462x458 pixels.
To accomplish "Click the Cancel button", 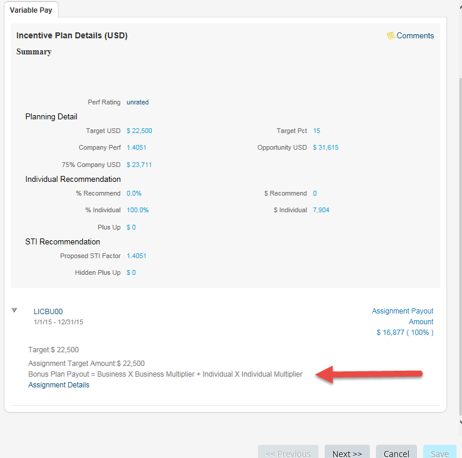I will (x=396, y=453).
